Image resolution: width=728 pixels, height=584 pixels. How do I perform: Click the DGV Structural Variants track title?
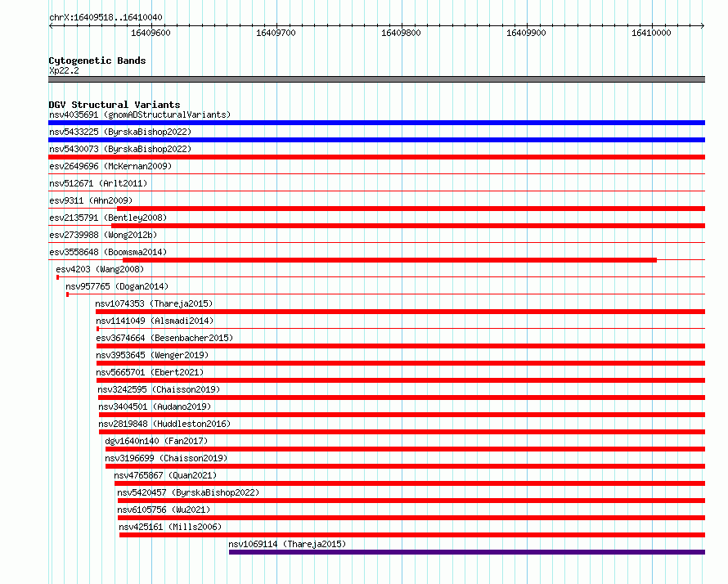point(115,105)
